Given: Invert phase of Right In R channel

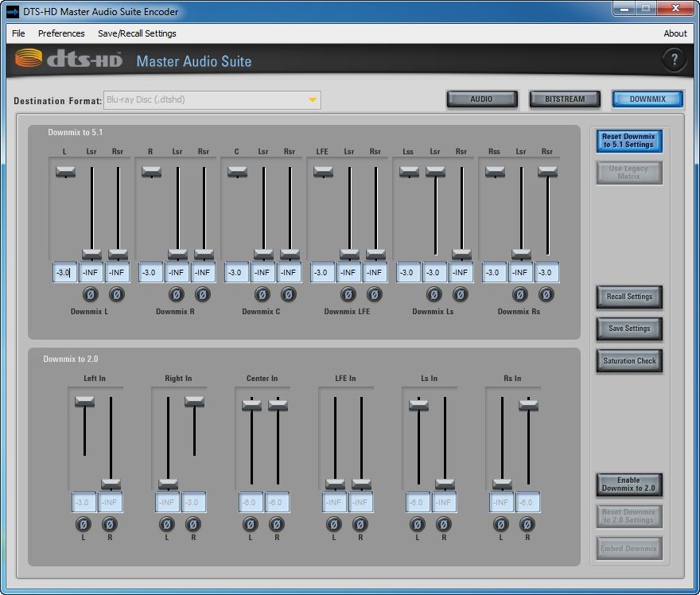Looking at the screenshot, I should 193,524.
